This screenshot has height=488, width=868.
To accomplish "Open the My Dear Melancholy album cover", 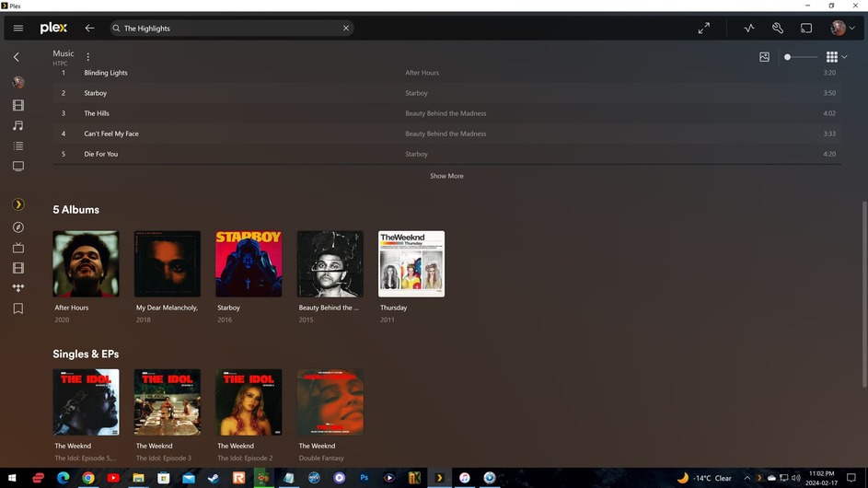I will click(x=168, y=263).
